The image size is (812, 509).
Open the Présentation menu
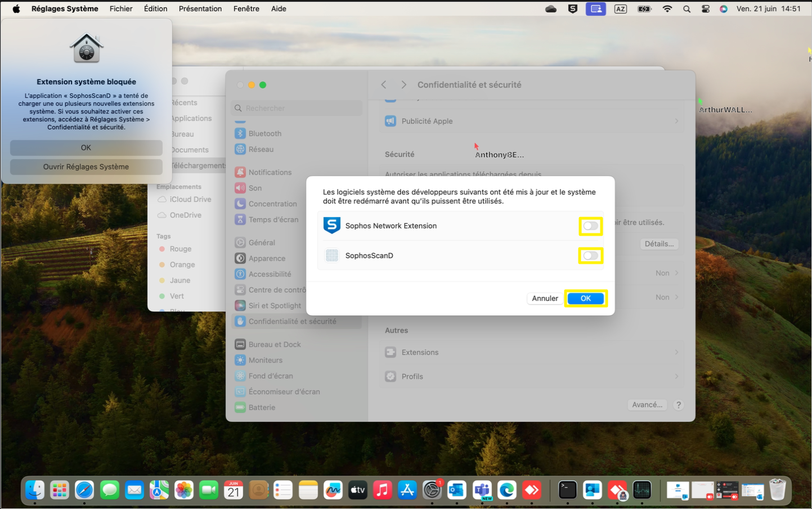200,8
